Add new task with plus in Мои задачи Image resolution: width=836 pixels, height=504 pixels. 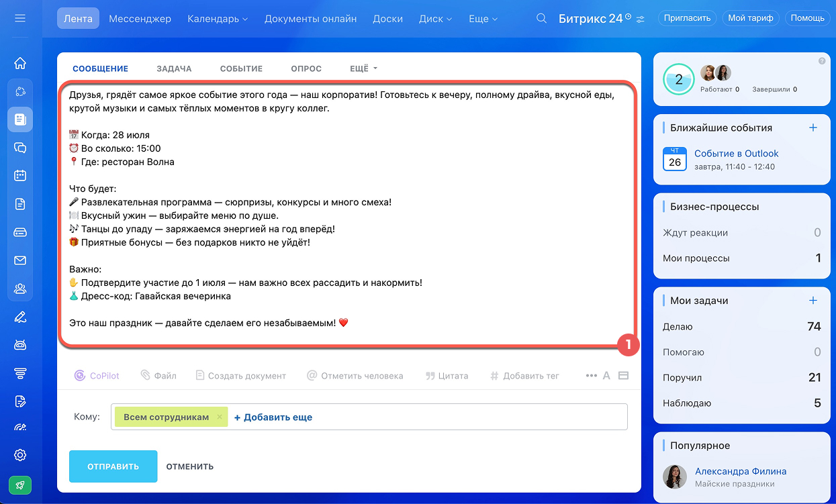tap(813, 301)
